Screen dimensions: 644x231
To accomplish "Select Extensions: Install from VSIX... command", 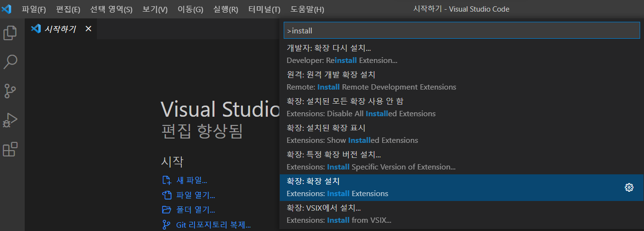I will tap(462, 214).
